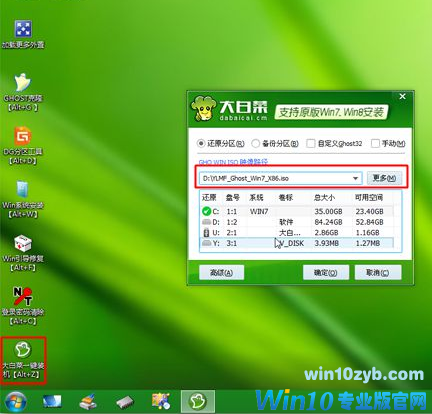This screenshot has width=432, height=414.
Task: Select the 3.93MB size cell
Action: click(326, 243)
